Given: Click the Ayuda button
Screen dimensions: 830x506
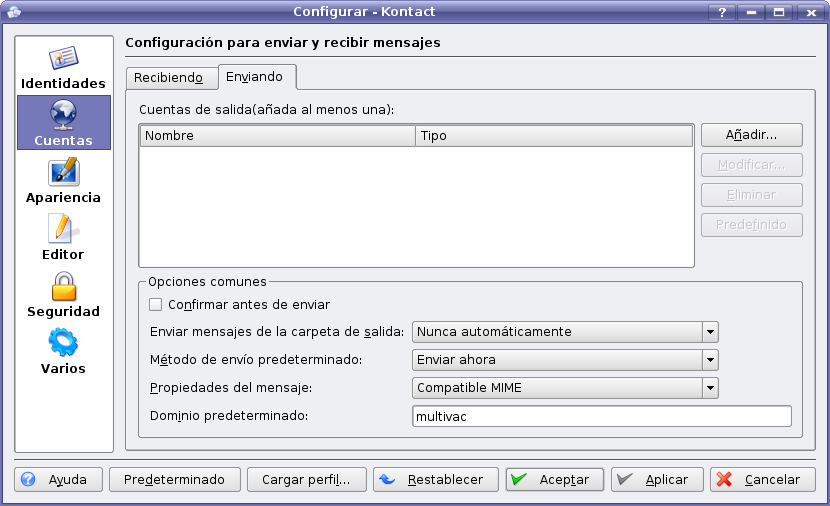Looking at the screenshot, I should pyautogui.click(x=58, y=480).
